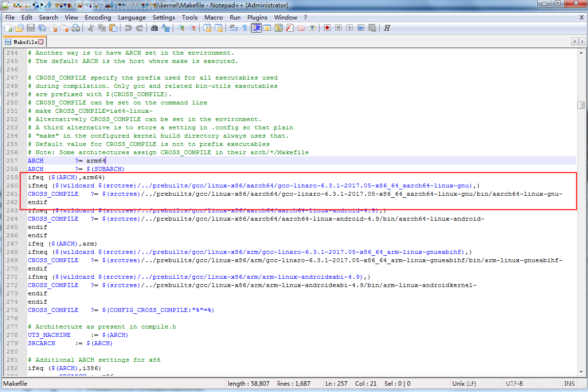Open the Edit menu
This screenshot has height=392, width=588.
(x=27, y=17)
